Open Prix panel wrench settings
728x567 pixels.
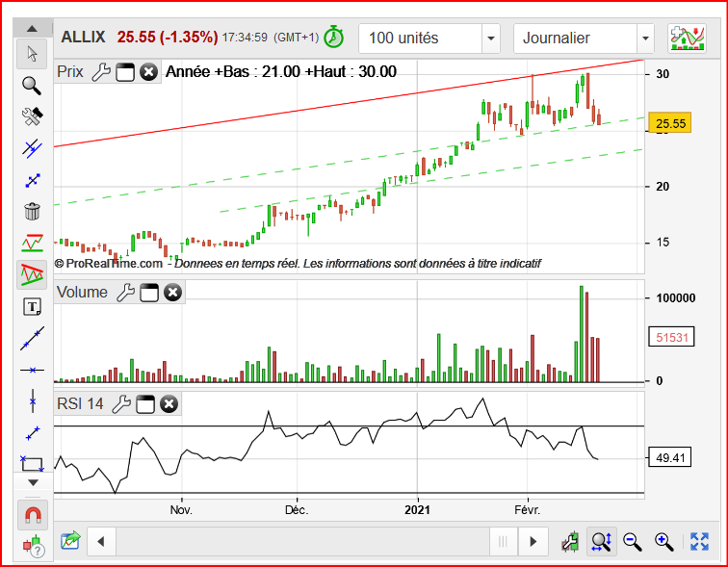(x=101, y=72)
